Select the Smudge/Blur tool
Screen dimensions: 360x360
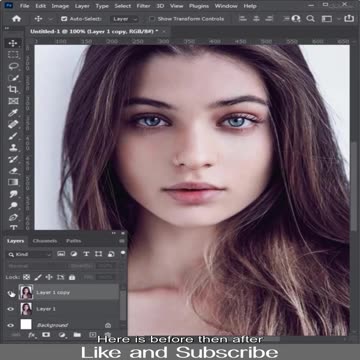click(x=13, y=194)
